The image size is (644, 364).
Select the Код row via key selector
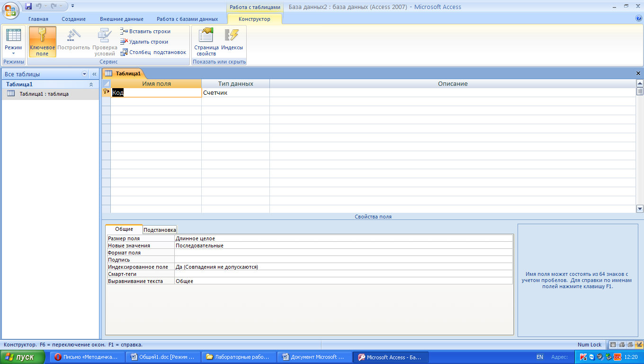106,92
